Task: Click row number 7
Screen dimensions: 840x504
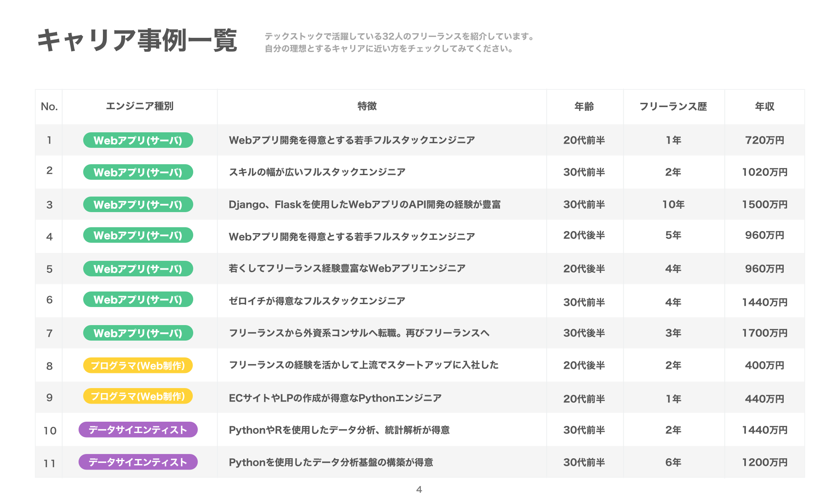Action: click(x=50, y=333)
